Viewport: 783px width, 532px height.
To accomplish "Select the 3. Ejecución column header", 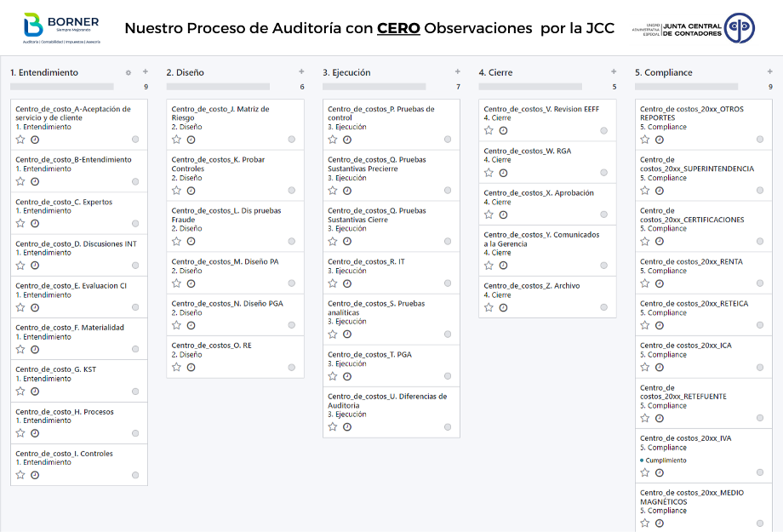I will [x=347, y=72].
